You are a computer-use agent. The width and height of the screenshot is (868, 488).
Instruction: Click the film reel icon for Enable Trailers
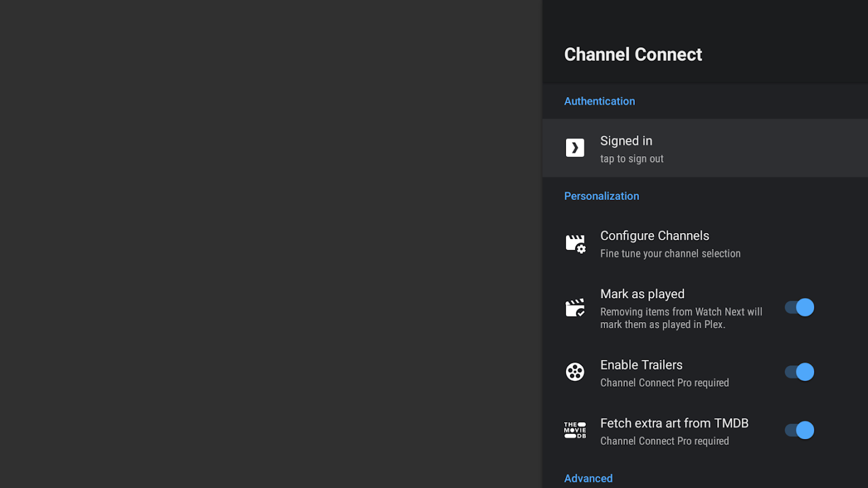tap(575, 371)
